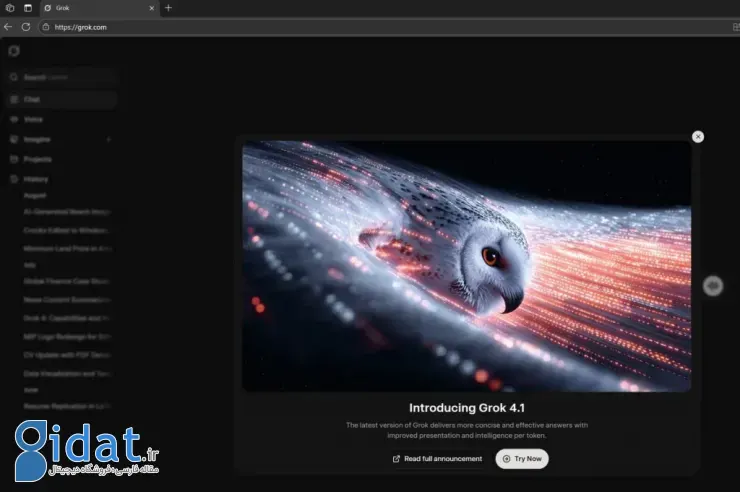Image resolution: width=740 pixels, height=492 pixels.
Task: Reload the page with the refresh icon
Action: point(26,27)
